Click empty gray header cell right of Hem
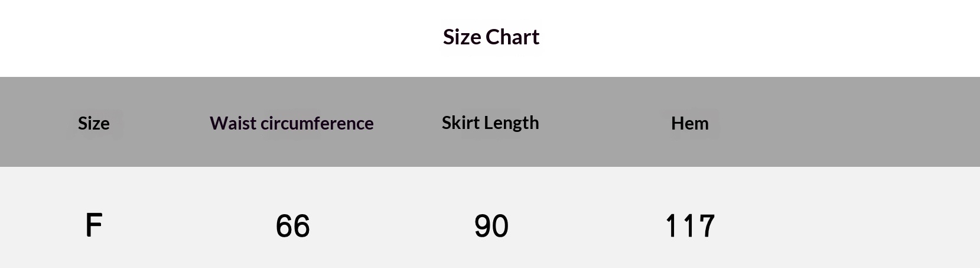Screen dimensions: 980x268 857,122
